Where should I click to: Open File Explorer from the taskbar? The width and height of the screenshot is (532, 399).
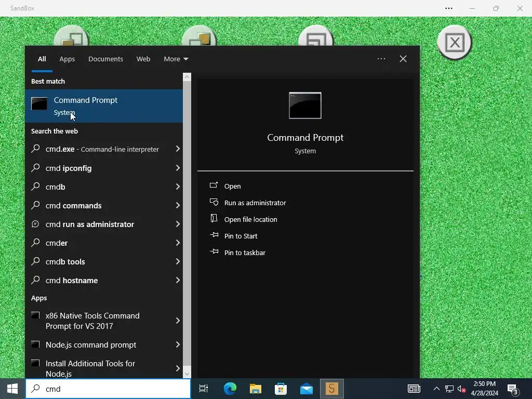(x=256, y=389)
